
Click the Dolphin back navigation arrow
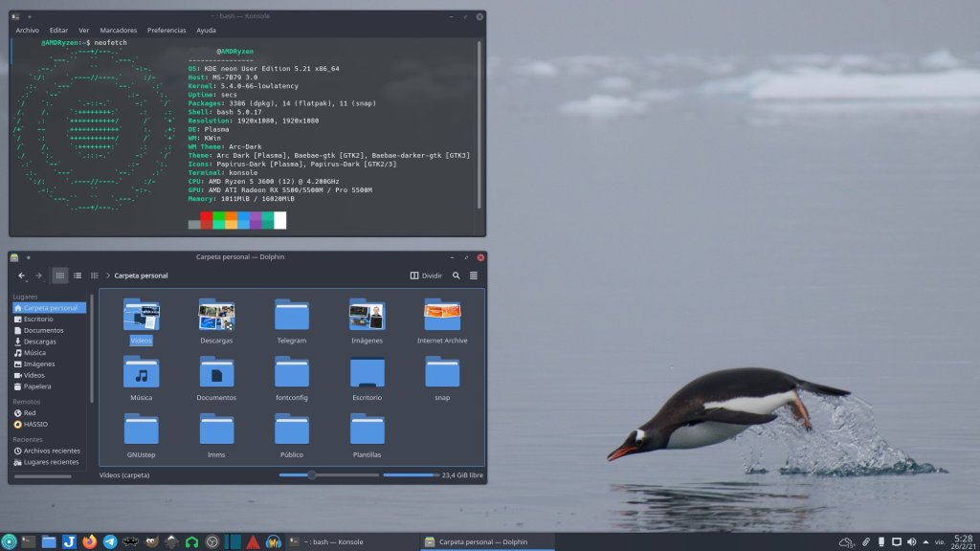21,275
